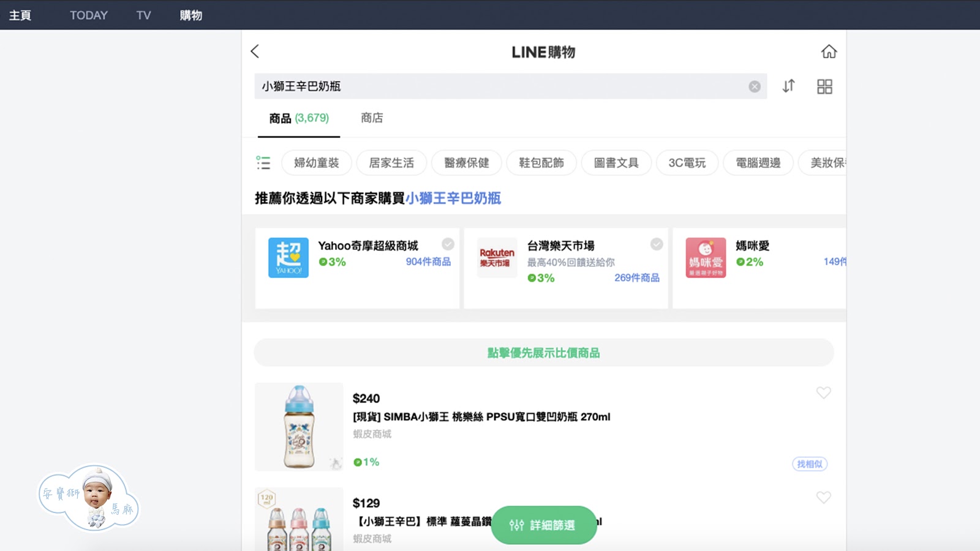Image resolution: width=980 pixels, height=551 pixels.
Task: Switch to the 商店 tab
Action: click(372, 118)
